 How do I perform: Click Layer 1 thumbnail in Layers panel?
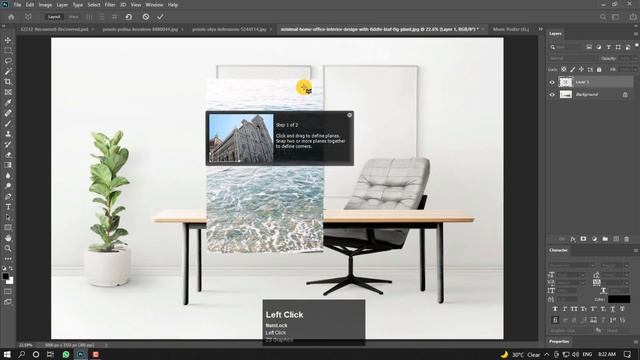pos(565,82)
